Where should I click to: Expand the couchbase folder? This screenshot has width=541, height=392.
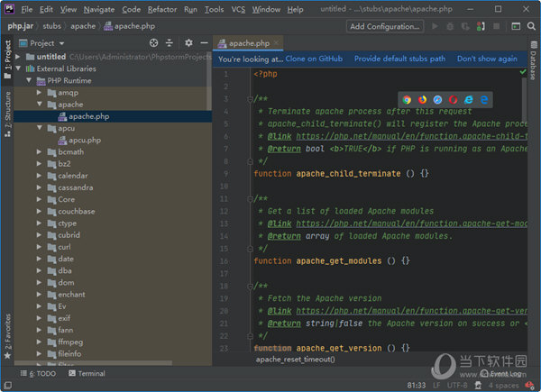tap(40, 211)
